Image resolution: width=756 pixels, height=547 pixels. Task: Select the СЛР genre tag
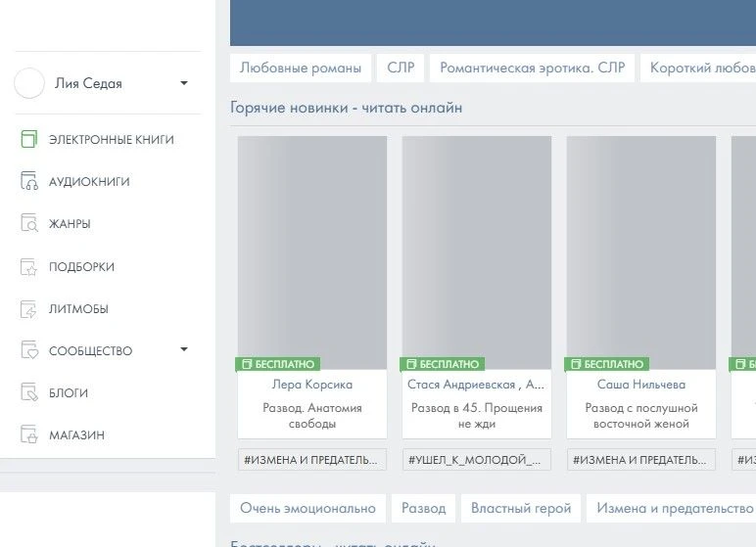[401, 68]
